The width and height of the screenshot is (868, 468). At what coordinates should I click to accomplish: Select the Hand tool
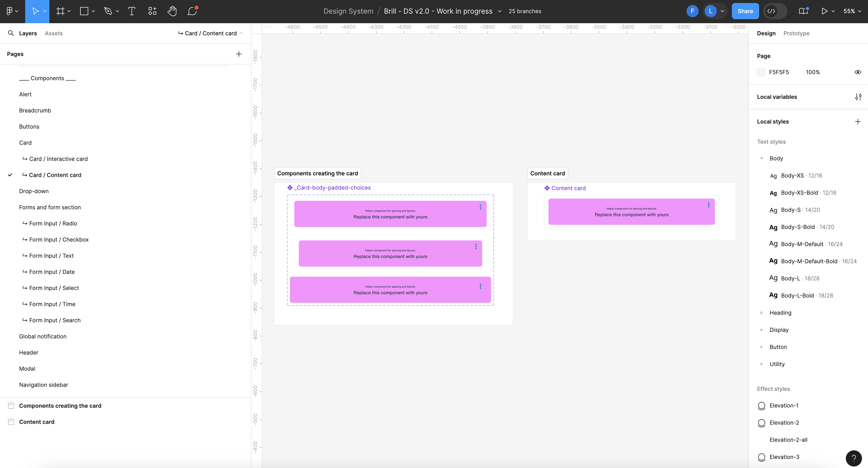point(172,11)
